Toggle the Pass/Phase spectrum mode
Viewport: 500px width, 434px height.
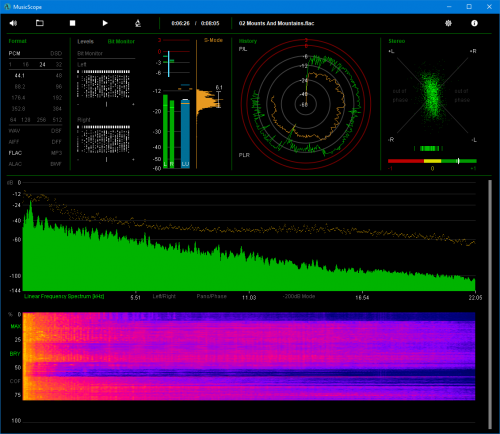tap(211, 296)
